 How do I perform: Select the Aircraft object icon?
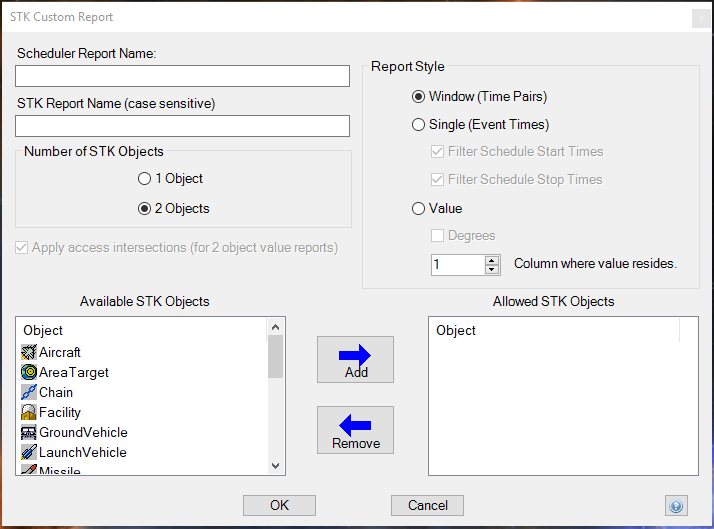(x=29, y=352)
